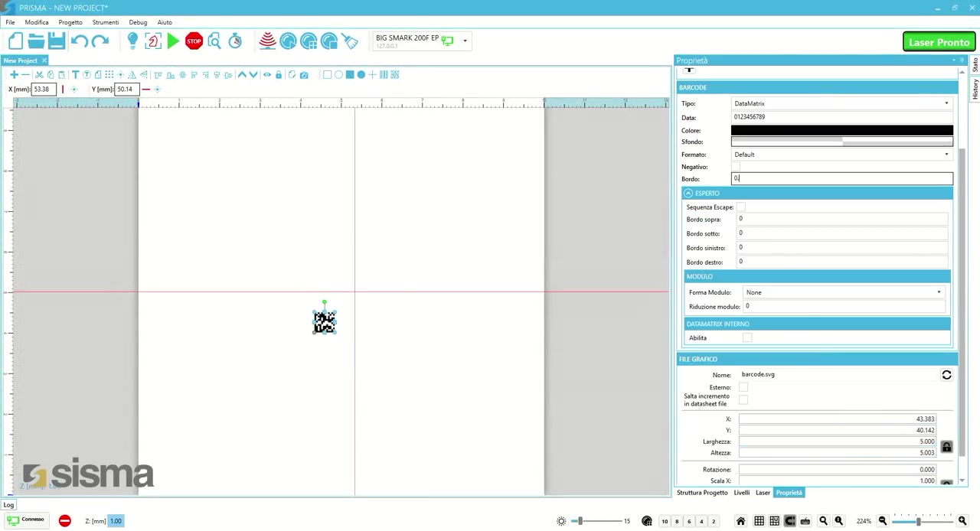
Task: Switch to the Livelli tab
Action: coord(741,493)
